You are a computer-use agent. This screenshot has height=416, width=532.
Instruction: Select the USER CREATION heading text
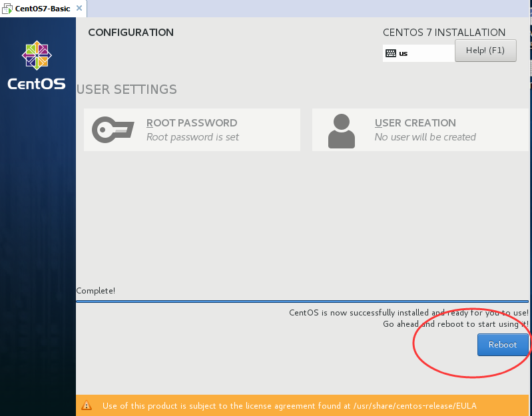coord(415,122)
